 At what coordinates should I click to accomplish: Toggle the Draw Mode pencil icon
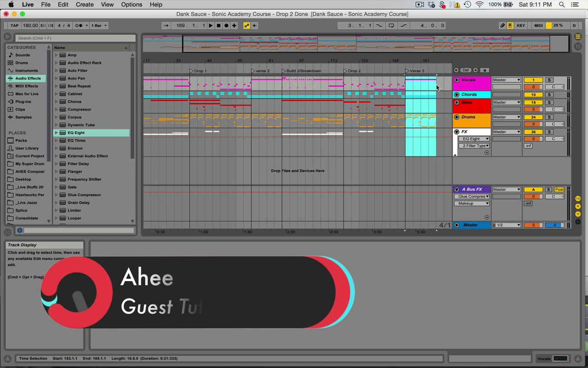pos(502,26)
